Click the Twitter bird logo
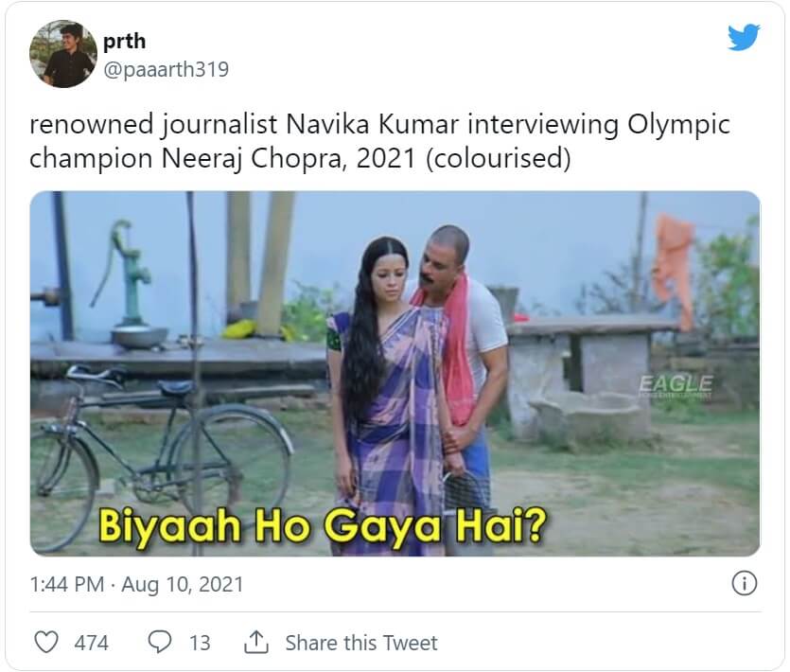 coord(744,38)
